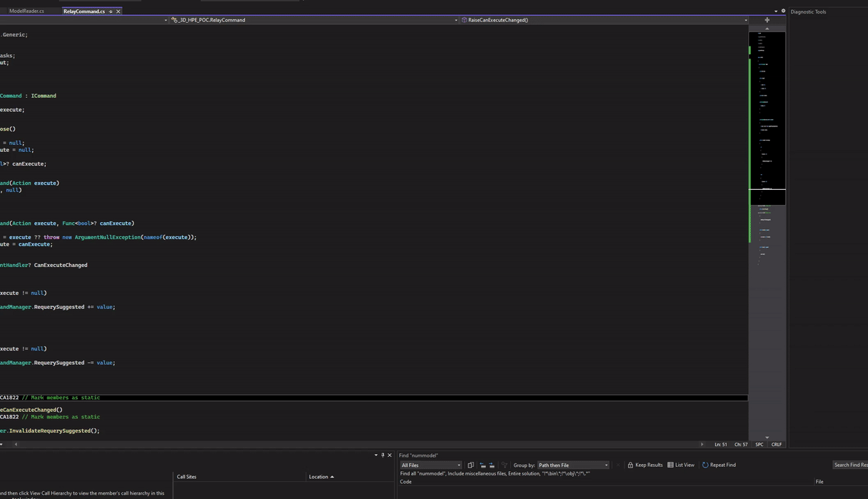
Task: Toggle auto-hide pin on Call Hierarchy panel
Action: [383, 455]
